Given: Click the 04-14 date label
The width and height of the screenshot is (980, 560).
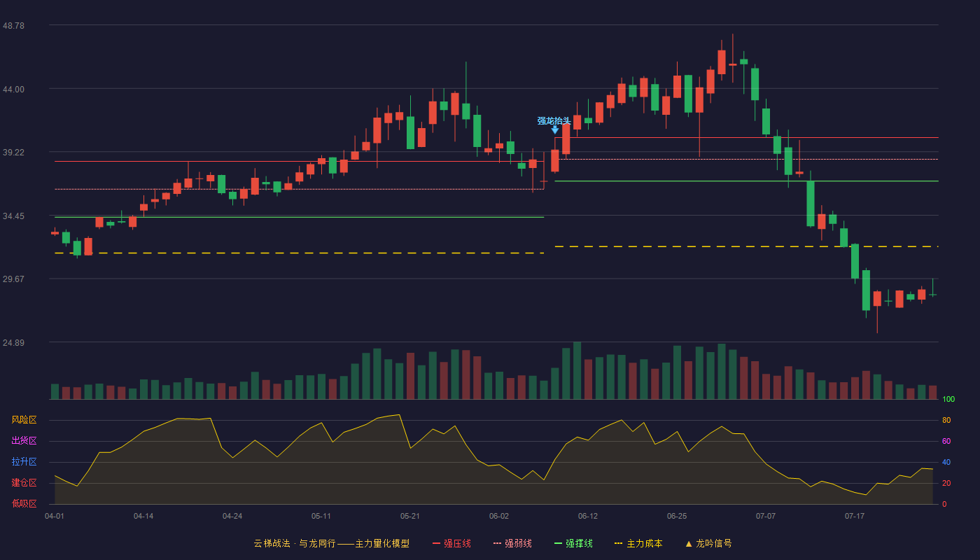Looking at the screenshot, I should pyautogui.click(x=143, y=516).
